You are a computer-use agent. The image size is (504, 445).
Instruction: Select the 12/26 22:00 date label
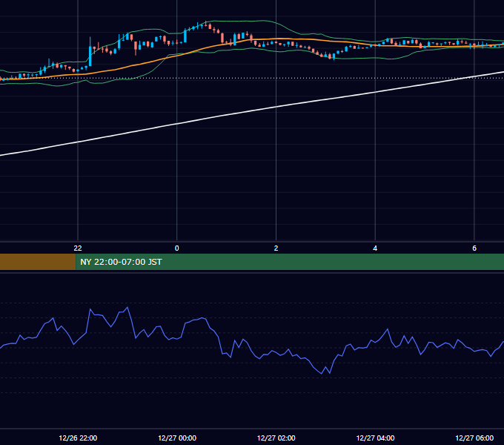point(78,438)
